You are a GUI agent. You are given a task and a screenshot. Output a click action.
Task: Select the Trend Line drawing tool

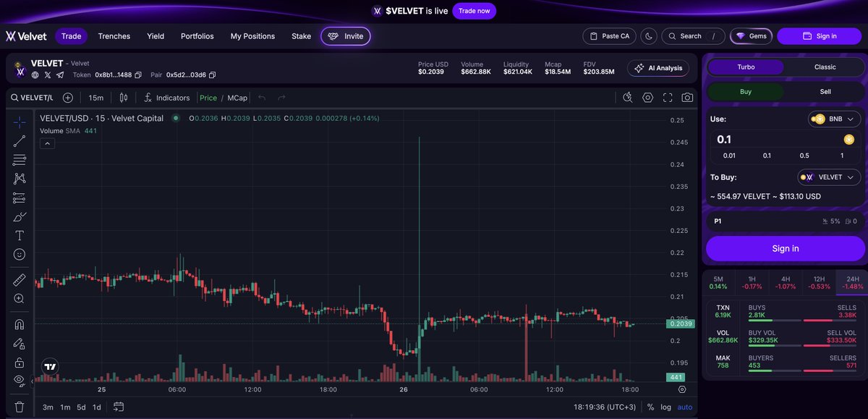click(20, 140)
